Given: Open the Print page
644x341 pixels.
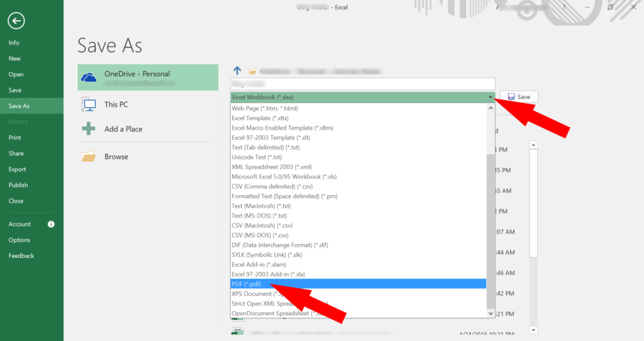Looking at the screenshot, I should click(x=15, y=138).
